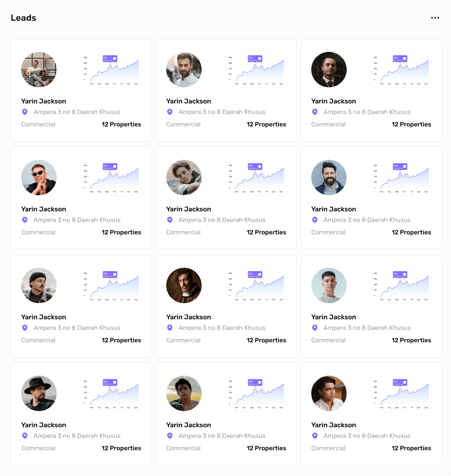Click the location pin in the beanie man's card

tap(25, 328)
